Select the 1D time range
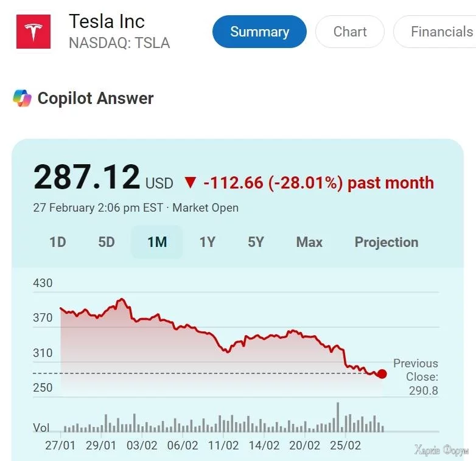 pos(57,242)
